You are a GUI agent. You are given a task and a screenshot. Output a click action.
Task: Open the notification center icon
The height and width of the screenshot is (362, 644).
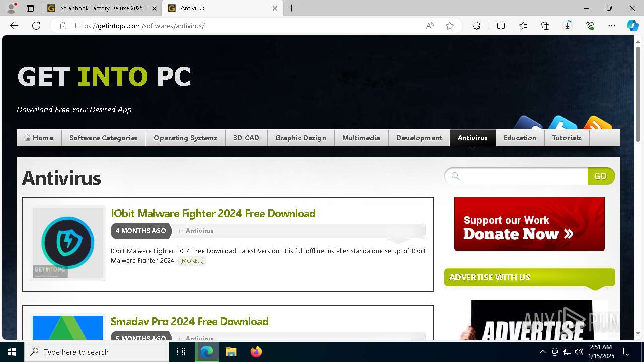tap(627, 352)
